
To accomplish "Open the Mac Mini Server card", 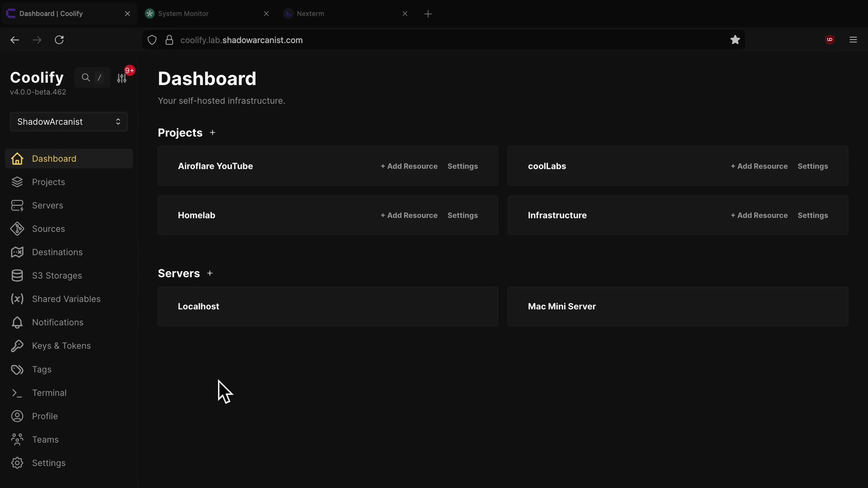I will [678, 306].
